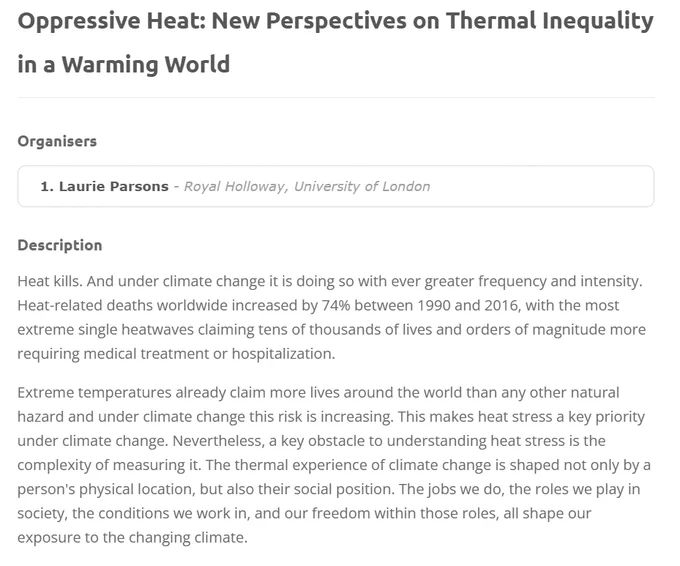Select the 'in a Warming World' title line
This screenshot has width=680, height=566.
coord(124,64)
